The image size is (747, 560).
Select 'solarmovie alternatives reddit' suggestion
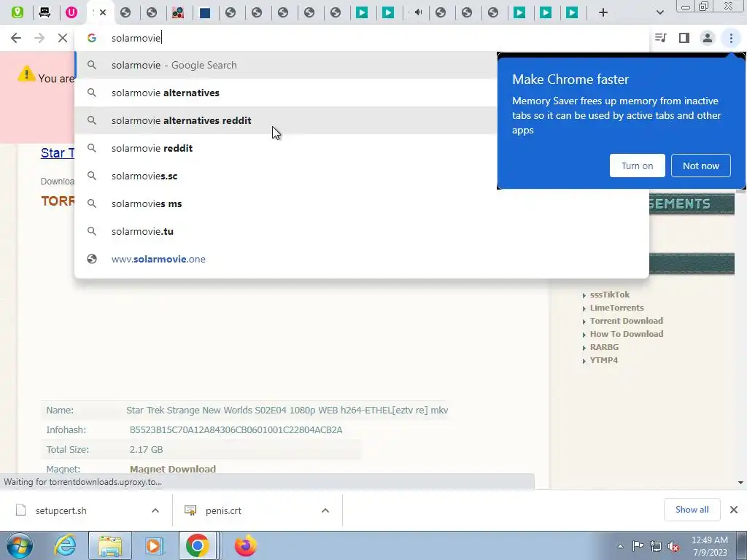click(x=286, y=120)
